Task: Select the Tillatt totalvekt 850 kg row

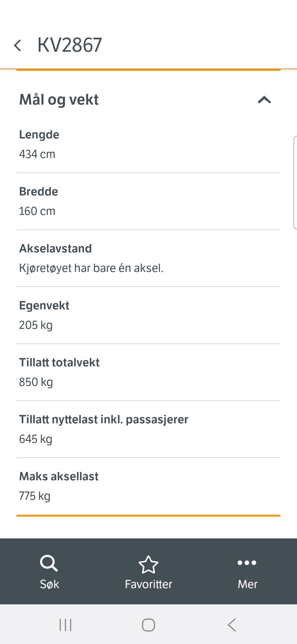Action: (148, 372)
